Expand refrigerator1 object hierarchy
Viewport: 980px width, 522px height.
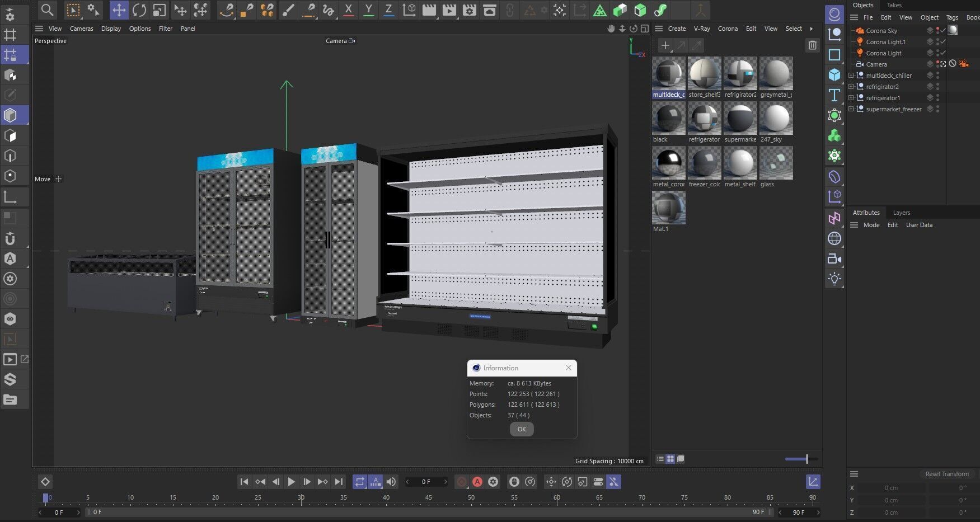(x=851, y=98)
